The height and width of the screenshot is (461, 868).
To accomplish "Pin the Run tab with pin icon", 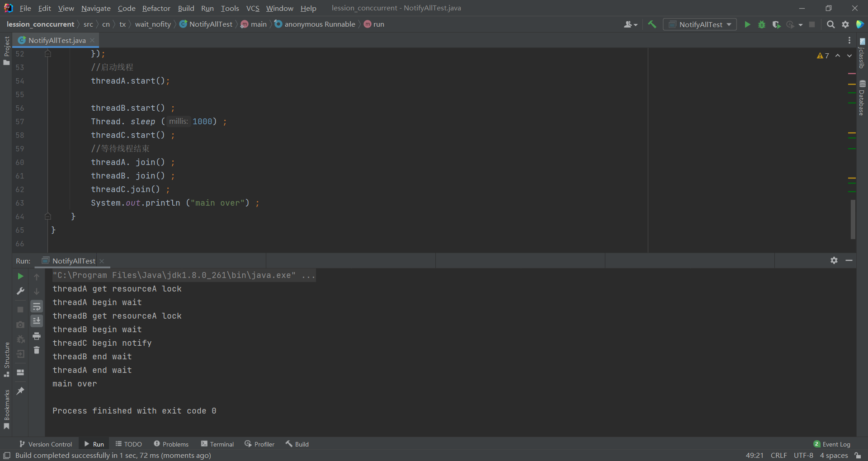I will point(20,391).
